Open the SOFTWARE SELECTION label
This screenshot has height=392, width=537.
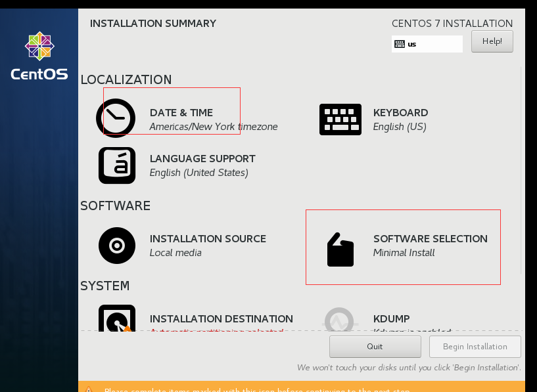431,239
